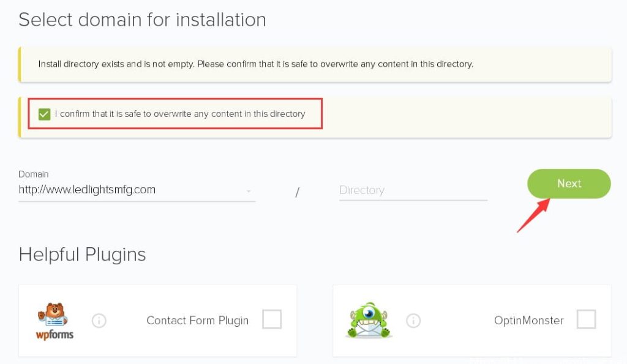Click the small Domain field label
This screenshot has width=627, height=364.
point(34,174)
